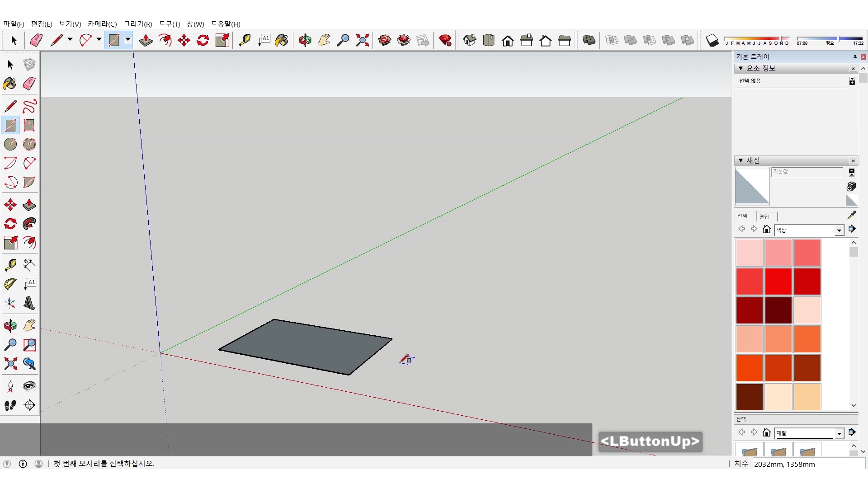Toggle the shadows display button

pos(712,40)
